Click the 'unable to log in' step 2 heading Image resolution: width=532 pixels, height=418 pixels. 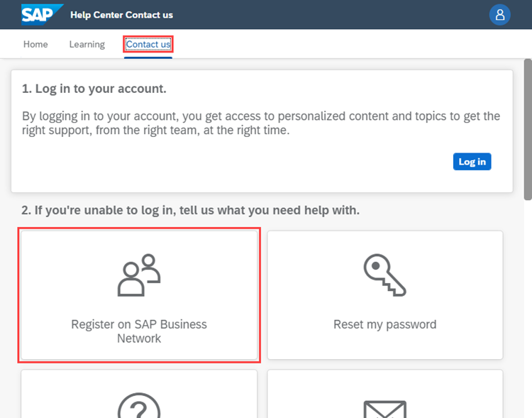[x=190, y=210]
